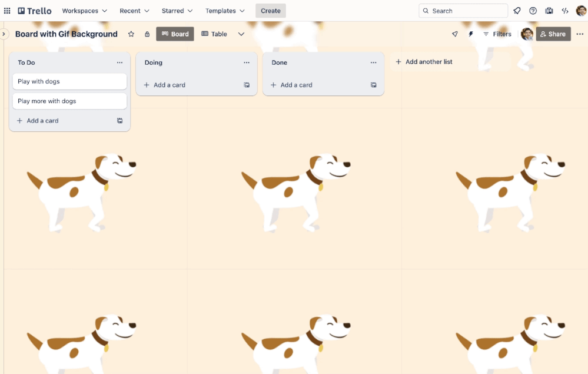Screen dimensions: 588x374
Task: Click Add another list
Action: point(424,62)
